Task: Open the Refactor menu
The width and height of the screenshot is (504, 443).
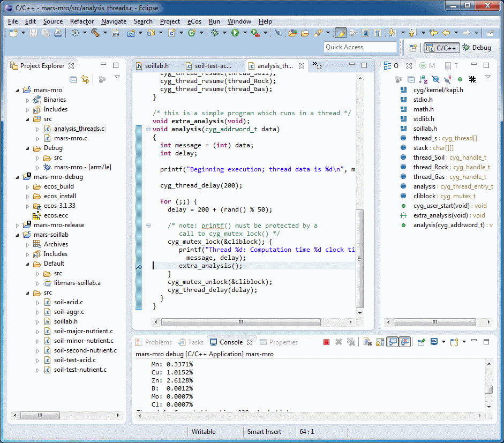Action: [82, 21]
